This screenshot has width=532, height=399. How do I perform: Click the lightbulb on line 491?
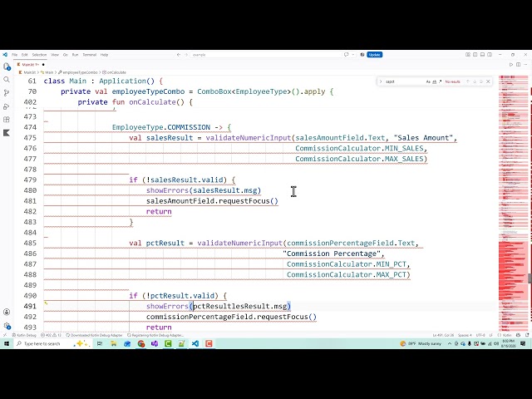47,303
